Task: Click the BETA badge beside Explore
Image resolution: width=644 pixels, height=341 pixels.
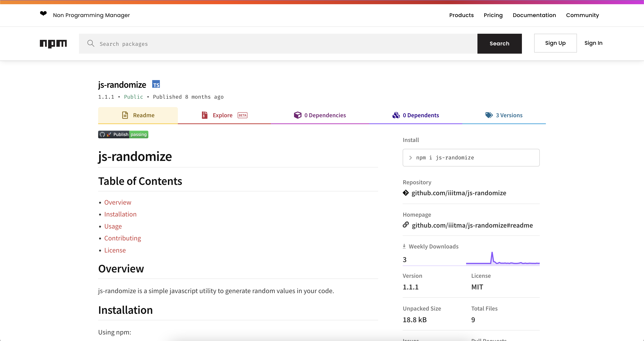Action: pyautogui.click(x=242, y=115)
